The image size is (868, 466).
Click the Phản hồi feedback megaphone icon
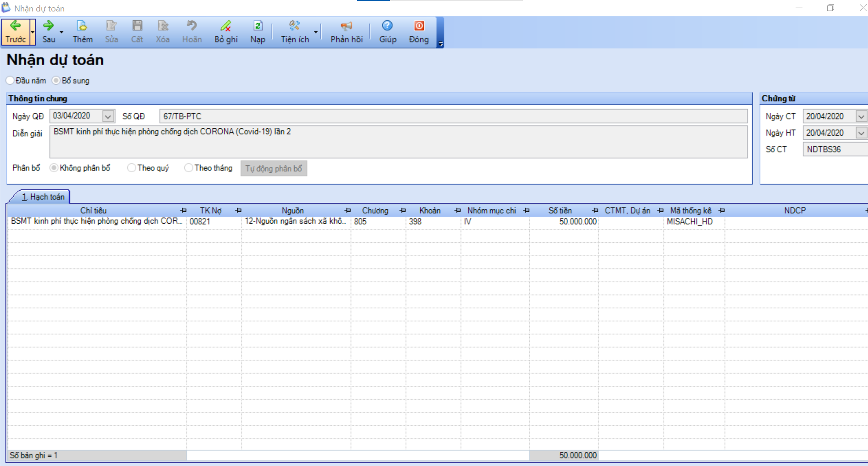pyautogui.click(x=346, y=26)
